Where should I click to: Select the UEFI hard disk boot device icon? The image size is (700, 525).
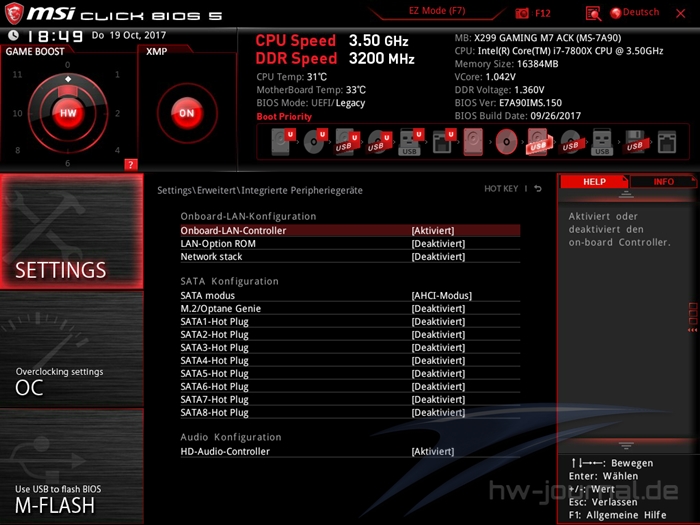(x=283, y=142)
